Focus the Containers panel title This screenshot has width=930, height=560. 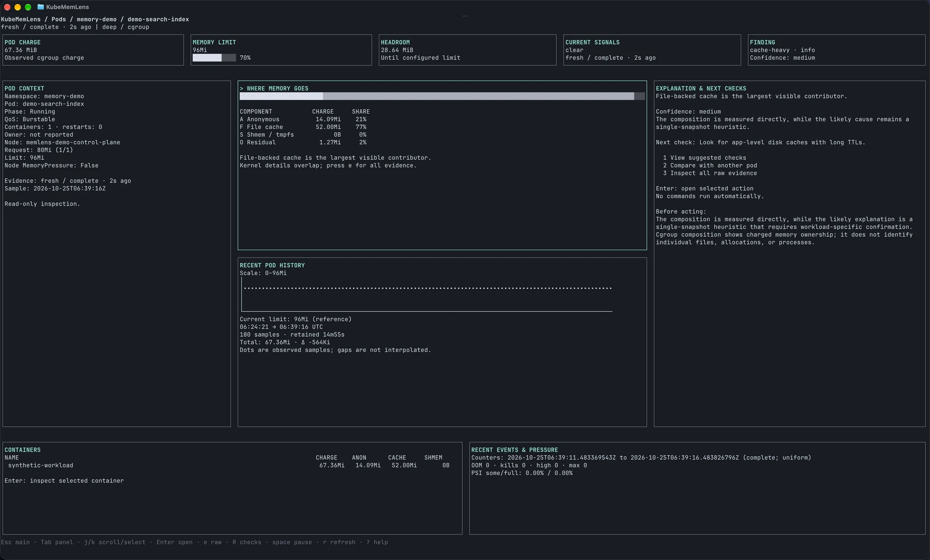click(x=23, y=450)
